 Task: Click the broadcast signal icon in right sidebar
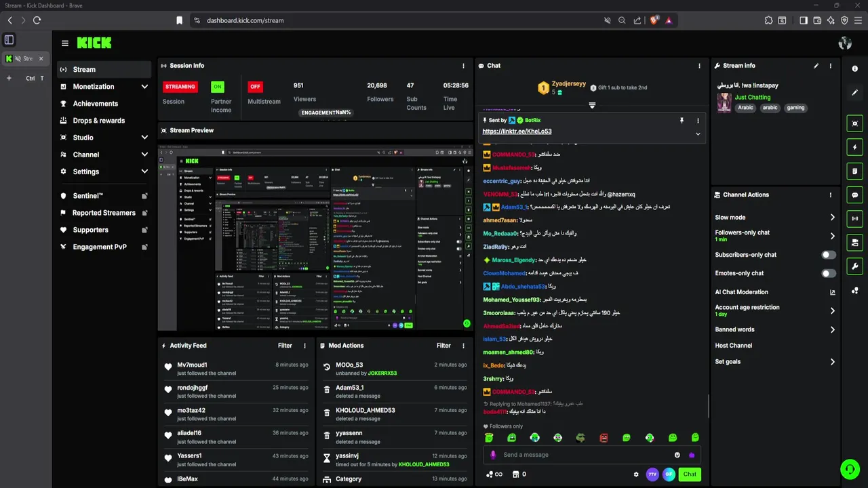tap(854, 218)
